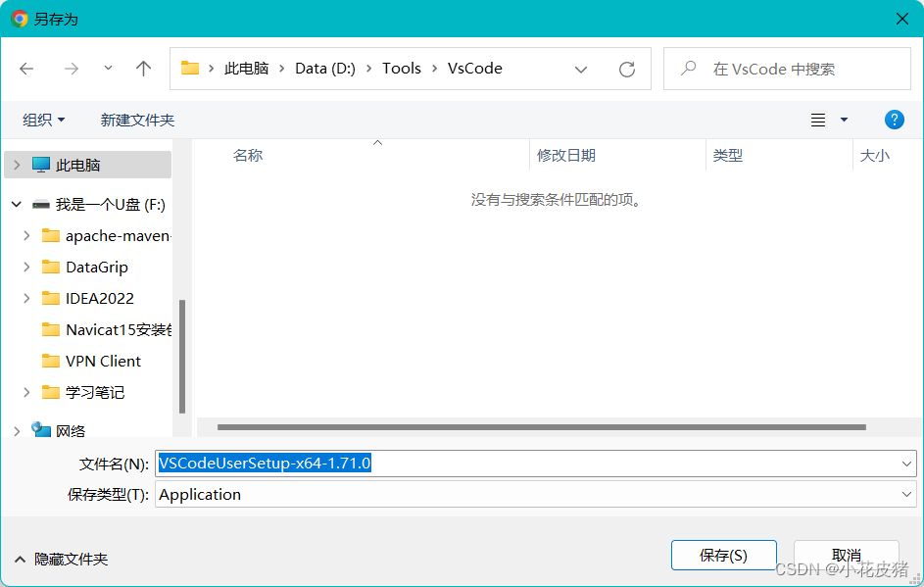Refresh the VsCode folder view

click(627, 69)
